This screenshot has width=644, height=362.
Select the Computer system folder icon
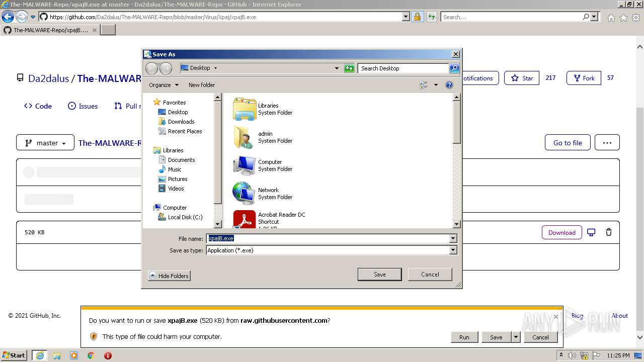(245, 165)
